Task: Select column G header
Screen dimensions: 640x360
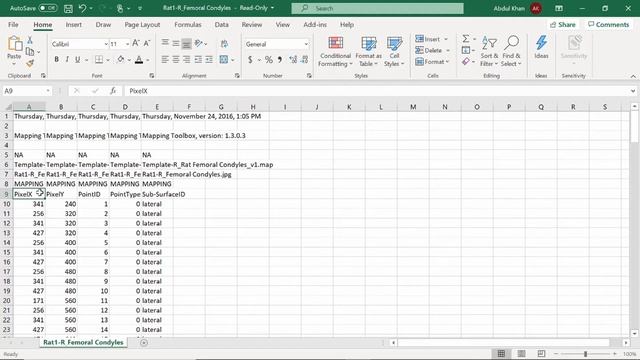Action: click(221, 107)
